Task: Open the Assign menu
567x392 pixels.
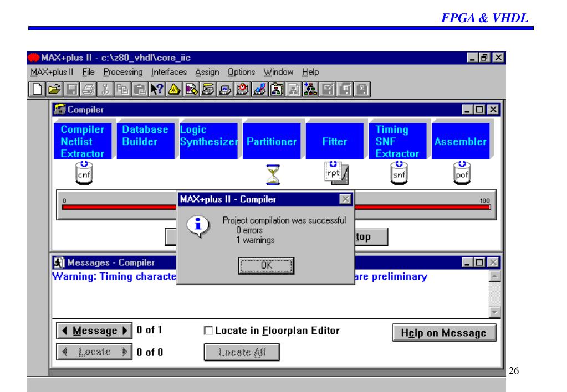Action: 207,73
